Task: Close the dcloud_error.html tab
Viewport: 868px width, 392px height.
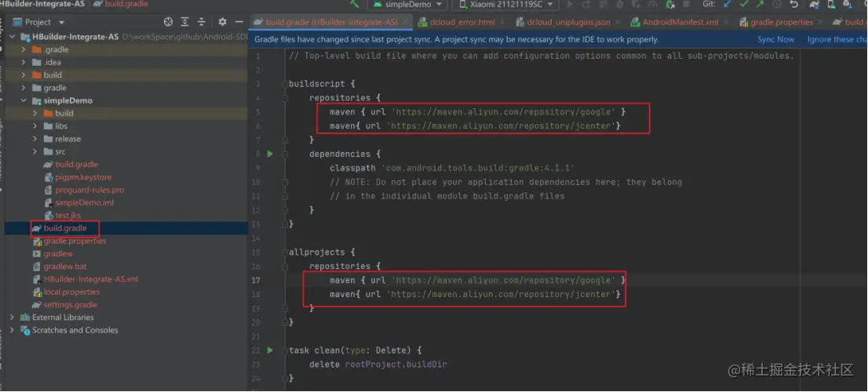Action: [x=501, y=23]
